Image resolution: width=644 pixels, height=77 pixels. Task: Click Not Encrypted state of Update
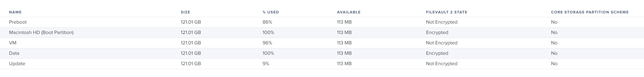point(441,64)
